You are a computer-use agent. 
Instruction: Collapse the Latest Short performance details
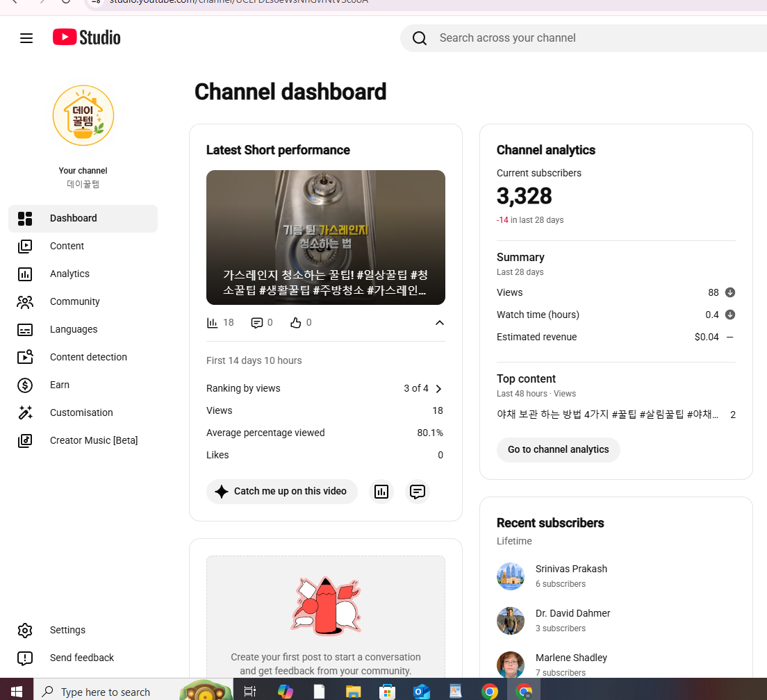pos(440,323)
